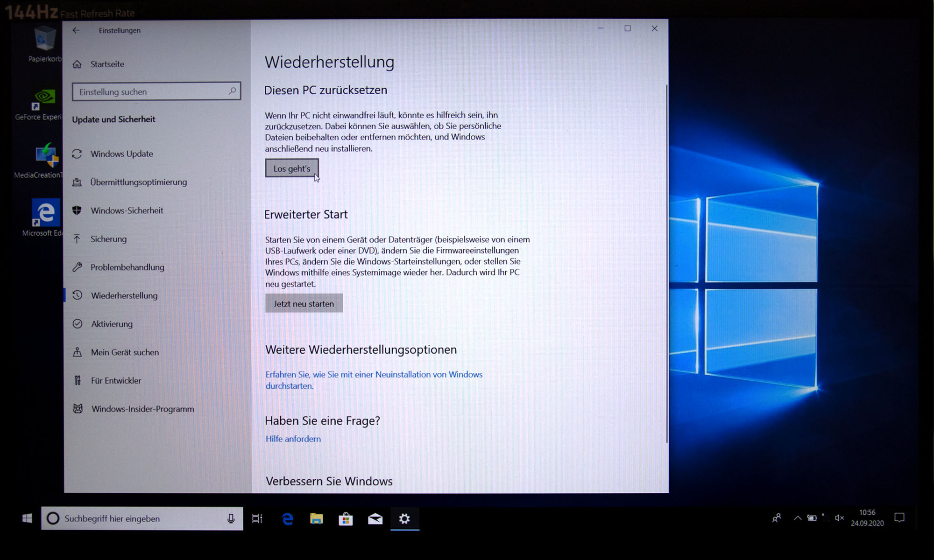Open Task View in taskbar
The width and height of the screenshot is (934, 560).
(257, 518)
